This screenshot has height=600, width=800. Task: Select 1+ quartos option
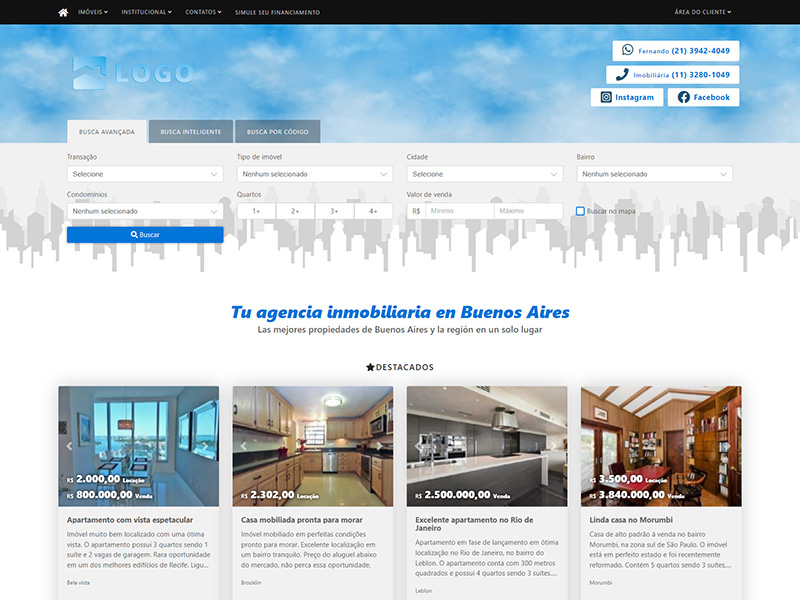[256, 211]
